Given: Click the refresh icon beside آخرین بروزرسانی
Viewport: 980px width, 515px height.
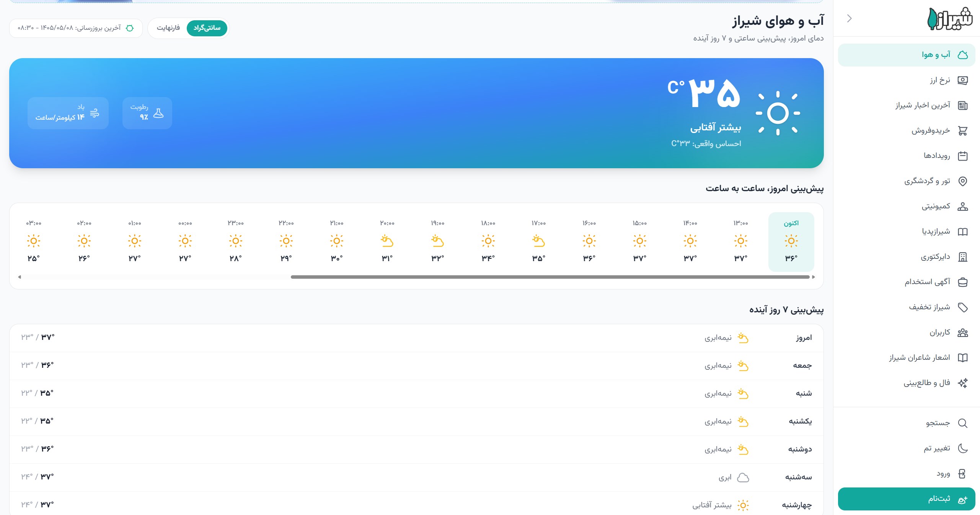Looking at the screenshot, I should coord(130,28).
